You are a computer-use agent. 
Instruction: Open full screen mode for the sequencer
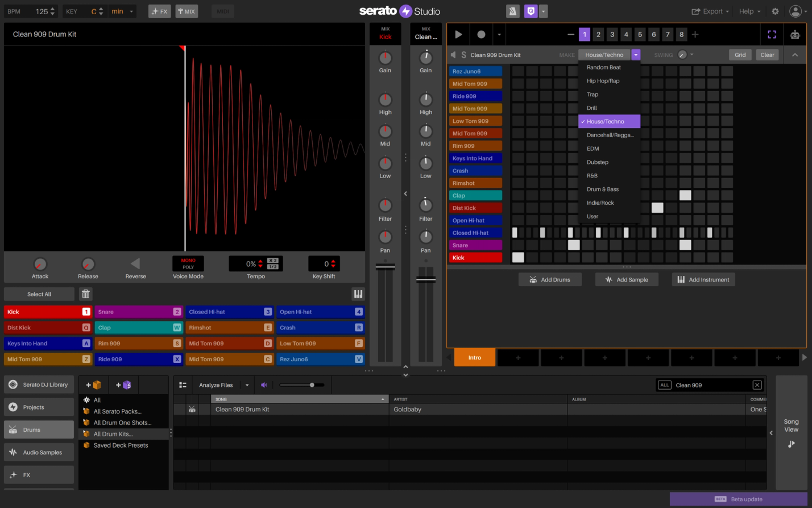click(x=772, y=34)
